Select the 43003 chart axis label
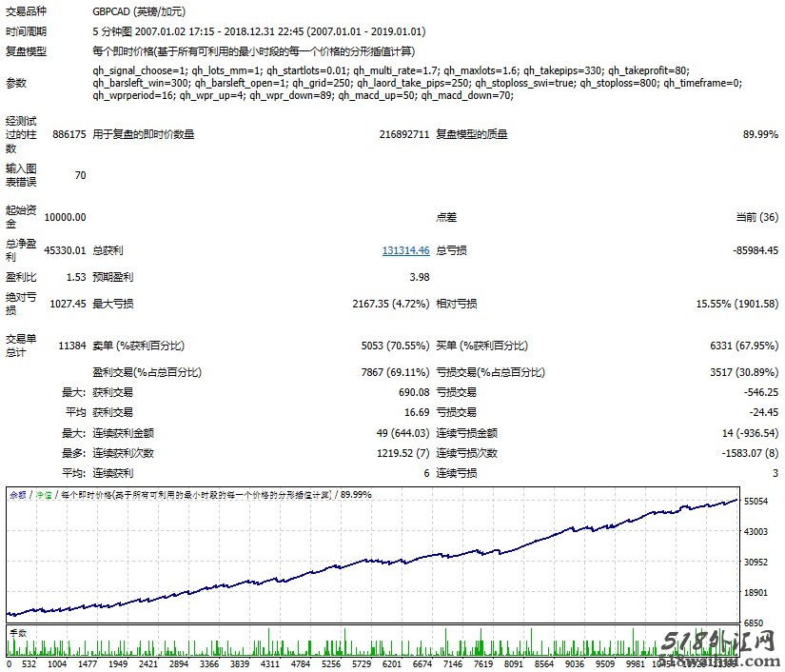The width and height of the screenshot is (785, 672). tap(756, 531)
